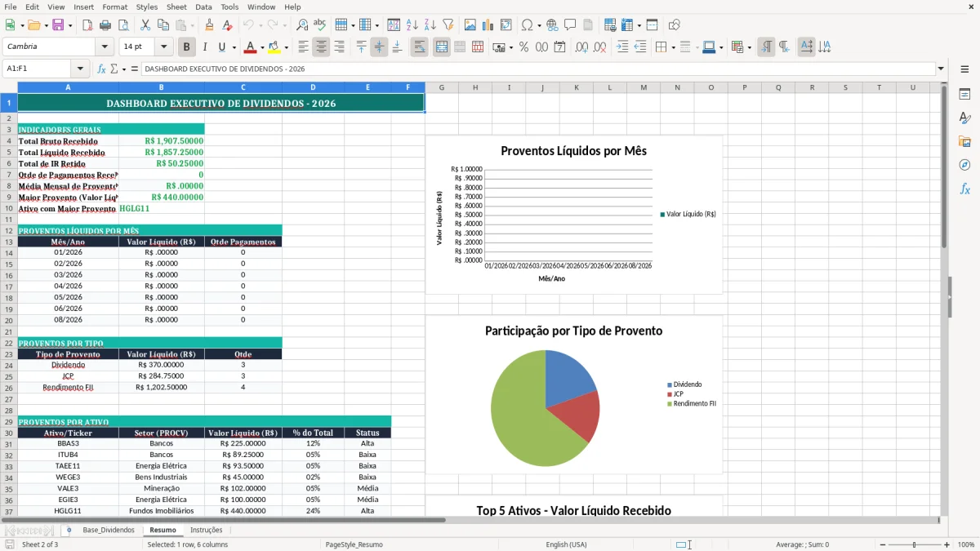Image resolution: width=980 pixels, height=551 pixels.
Task: Run the spelling check
Action: point(320,25)
